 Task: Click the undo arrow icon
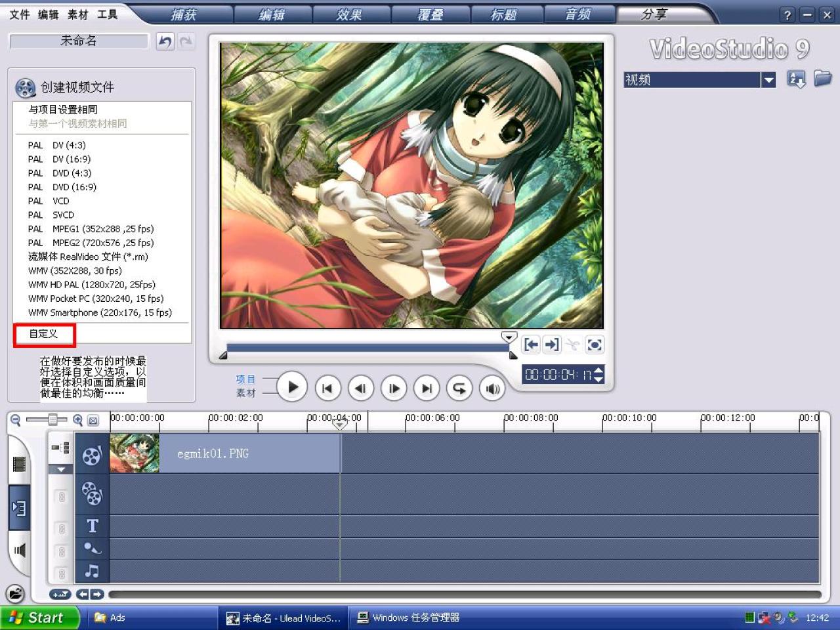coord(165,42)
